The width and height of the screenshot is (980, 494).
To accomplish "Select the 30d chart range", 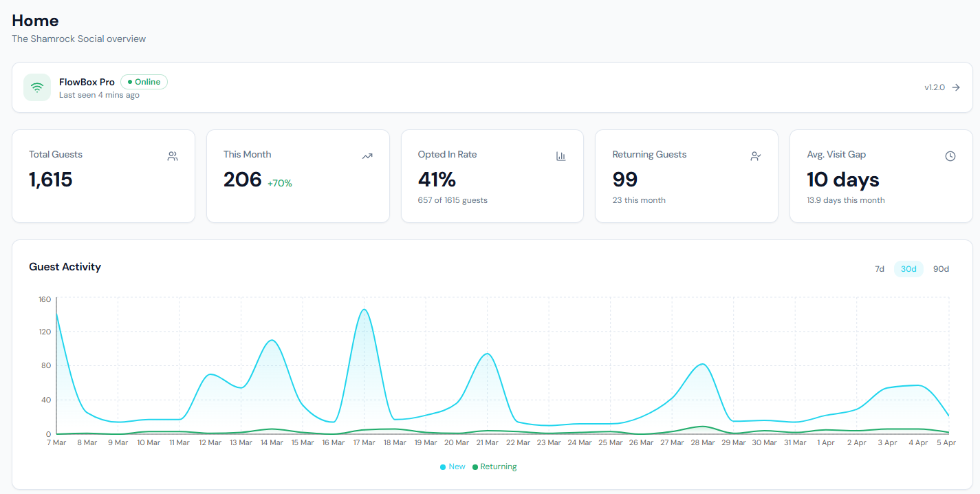I will coord(908,269).
